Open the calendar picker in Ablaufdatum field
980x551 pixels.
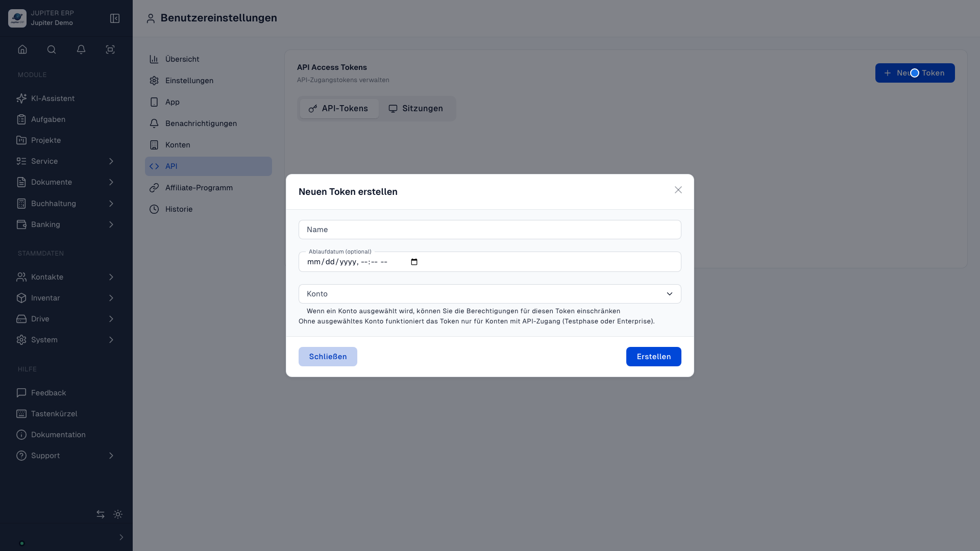coord(414,262)
